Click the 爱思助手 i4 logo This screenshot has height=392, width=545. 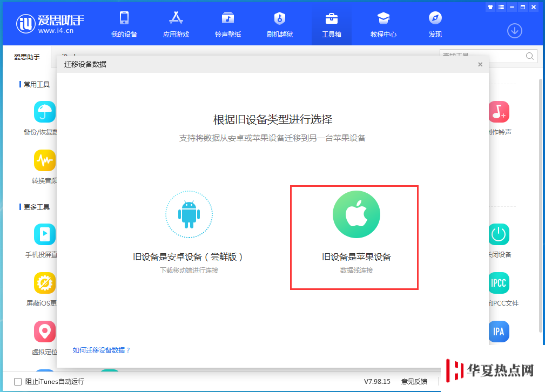coord(50,24)
